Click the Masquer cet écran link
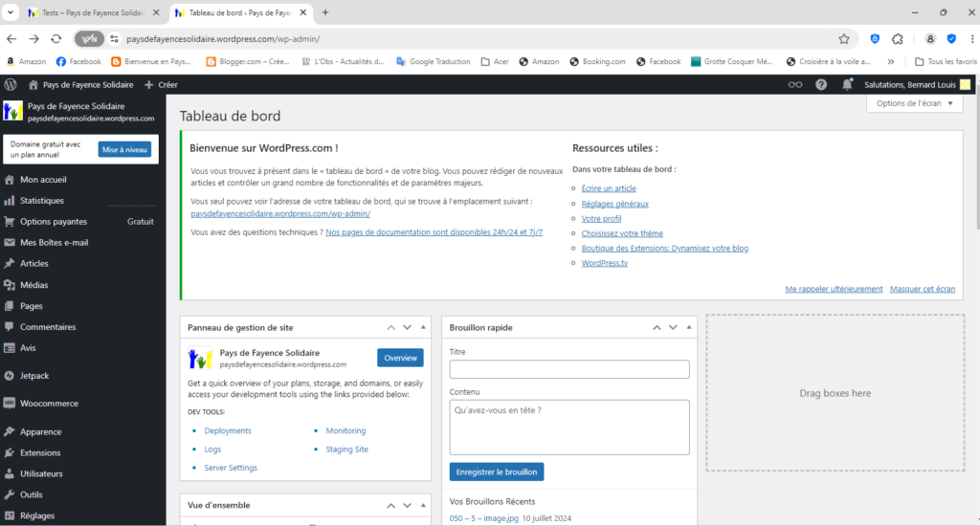Image resolution: width=980 pixels, height=526 pixels. pos(922,289)
